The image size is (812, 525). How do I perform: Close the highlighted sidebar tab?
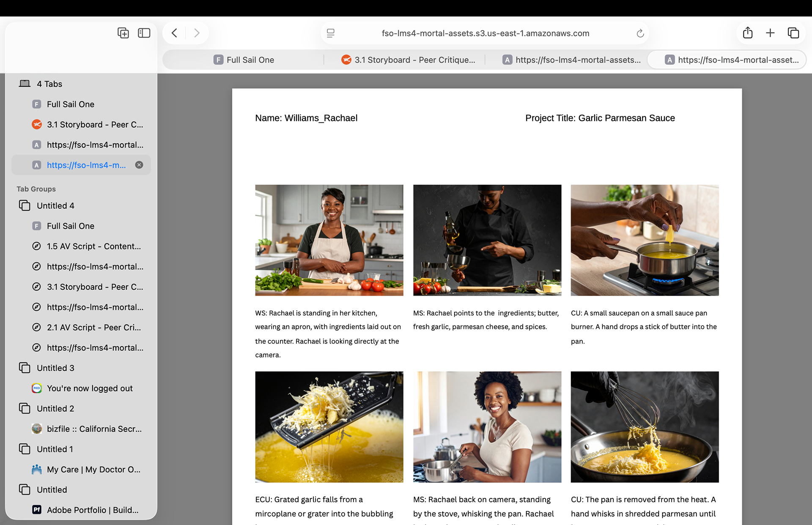pos(139,165)
